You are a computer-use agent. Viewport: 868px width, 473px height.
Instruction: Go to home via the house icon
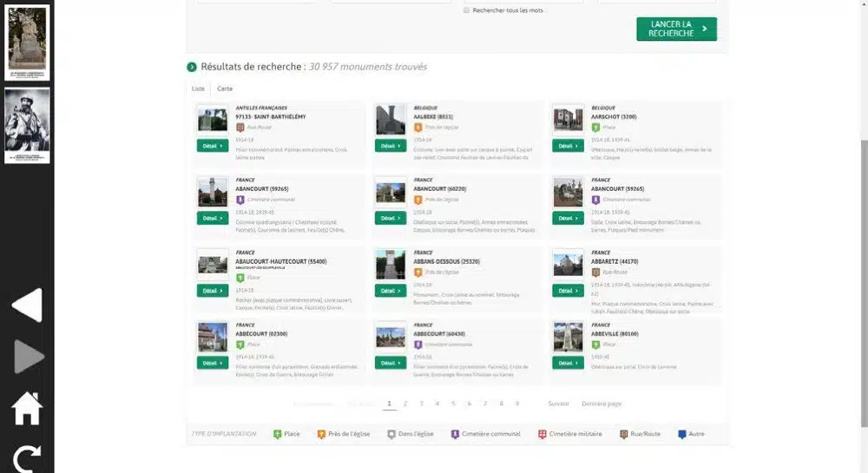[x=27, y=408]
